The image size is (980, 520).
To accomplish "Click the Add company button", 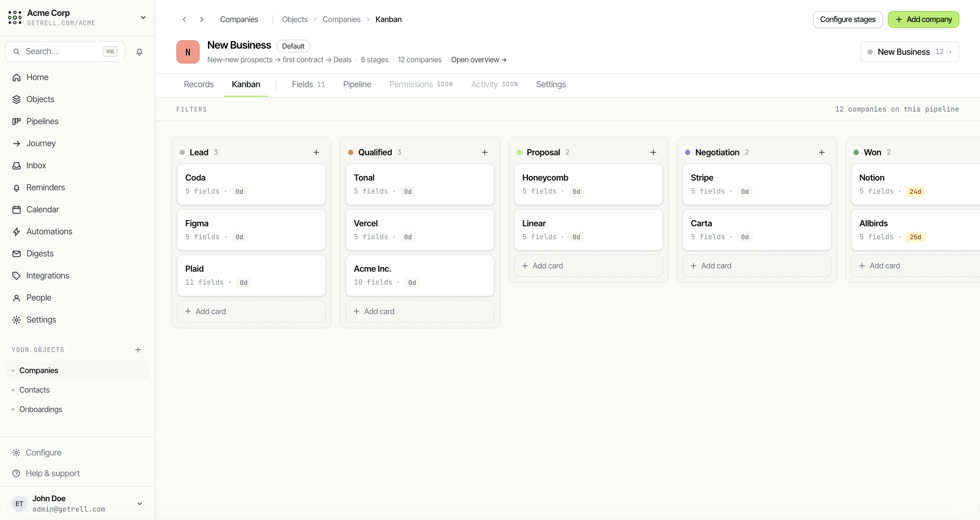I will [923, 19].
